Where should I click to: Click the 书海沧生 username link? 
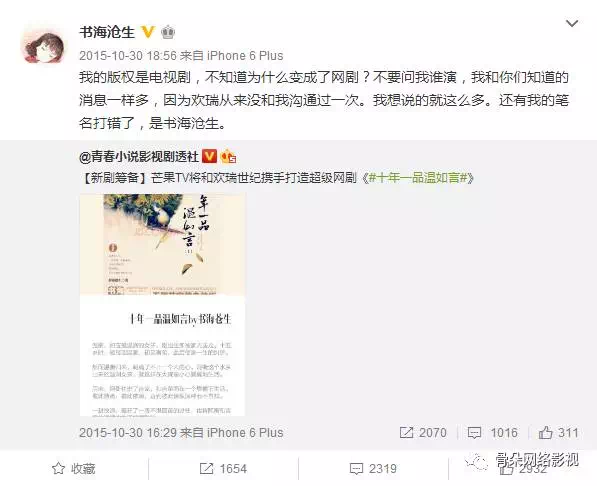coord(107,32)
